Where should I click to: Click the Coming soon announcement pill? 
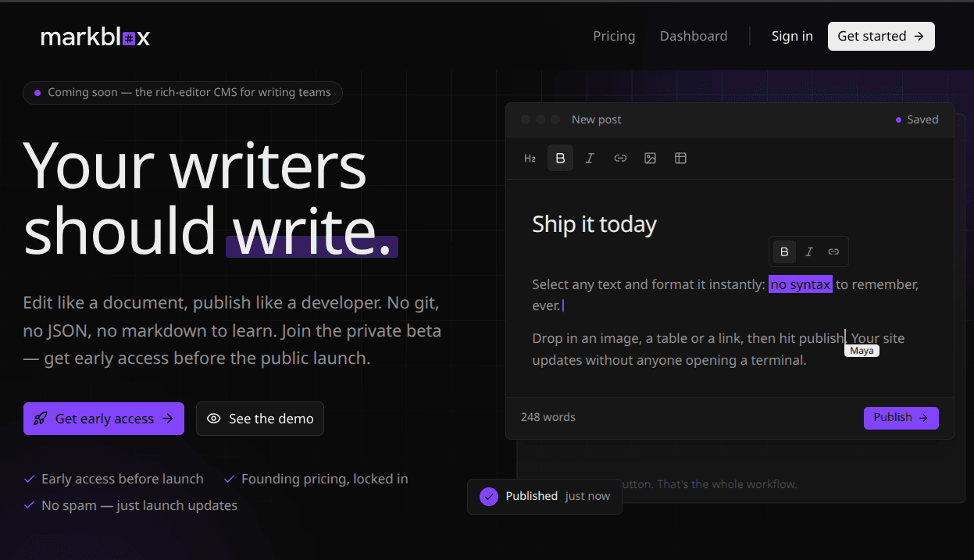pos(183,93)
